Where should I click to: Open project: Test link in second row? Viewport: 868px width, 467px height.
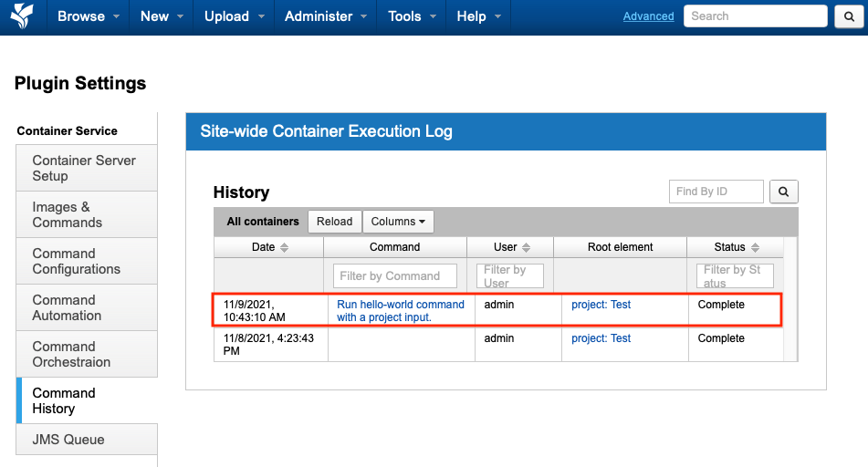601,338
